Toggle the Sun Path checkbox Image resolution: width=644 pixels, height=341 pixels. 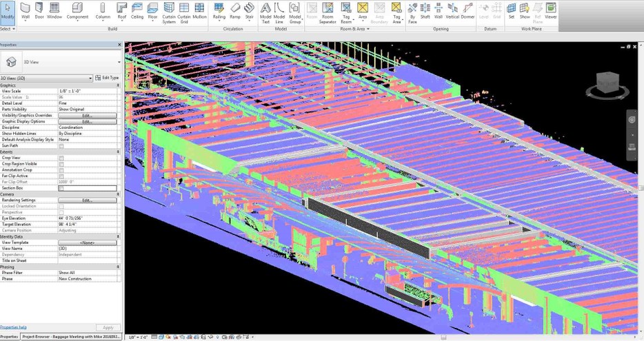click(61, 145)
